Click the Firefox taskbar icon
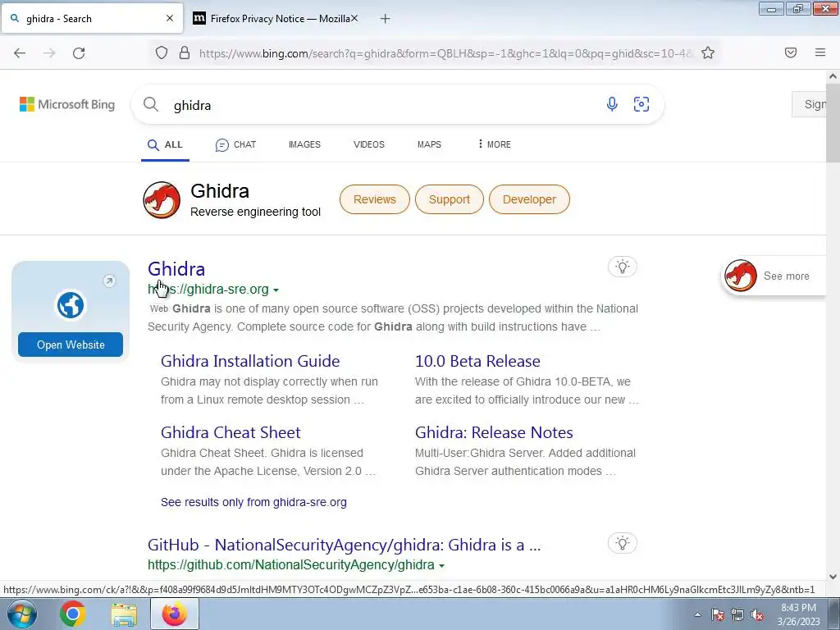 175,614
